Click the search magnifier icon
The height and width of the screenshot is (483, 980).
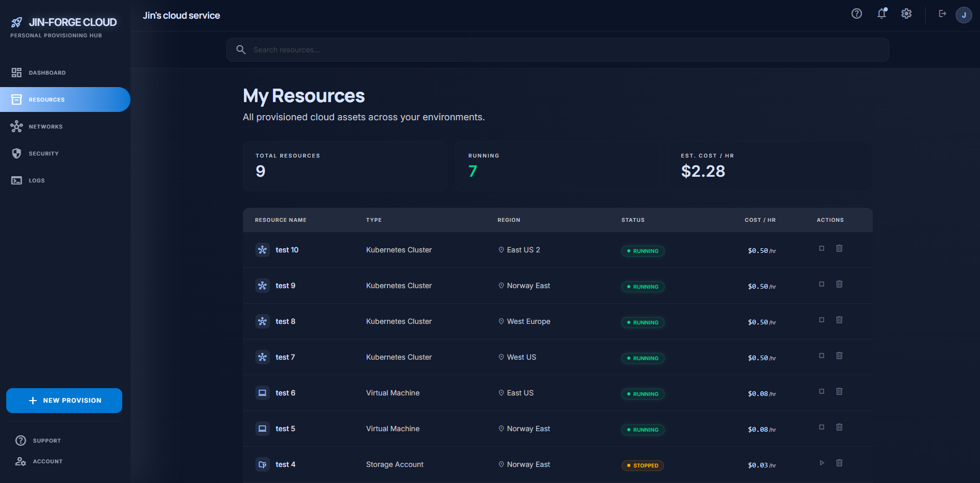click(x=241, y=50)
